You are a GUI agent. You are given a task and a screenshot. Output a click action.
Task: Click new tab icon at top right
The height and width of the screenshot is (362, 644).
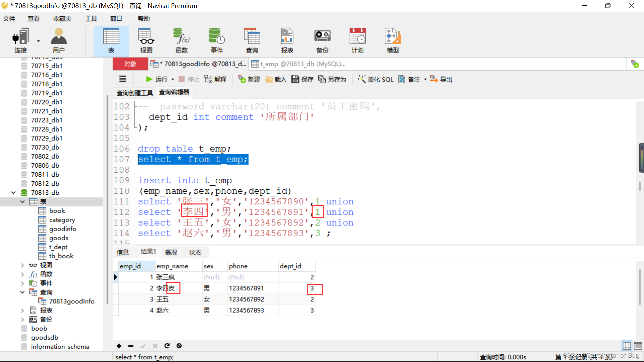coord(635,64)
